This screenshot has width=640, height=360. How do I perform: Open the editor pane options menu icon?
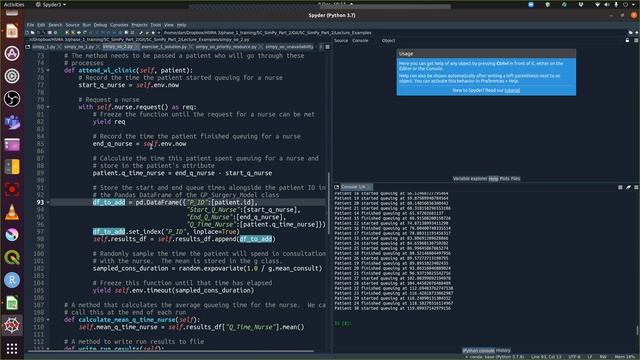(327, 47)
